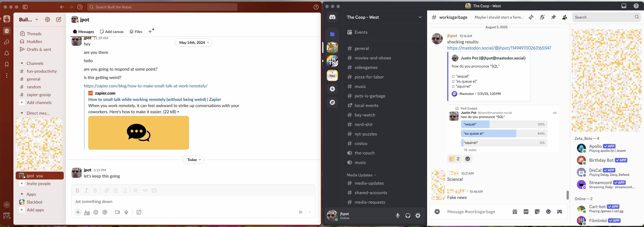Record audio clip in Slack composer
644x227 pixels.
coord(126,212)
